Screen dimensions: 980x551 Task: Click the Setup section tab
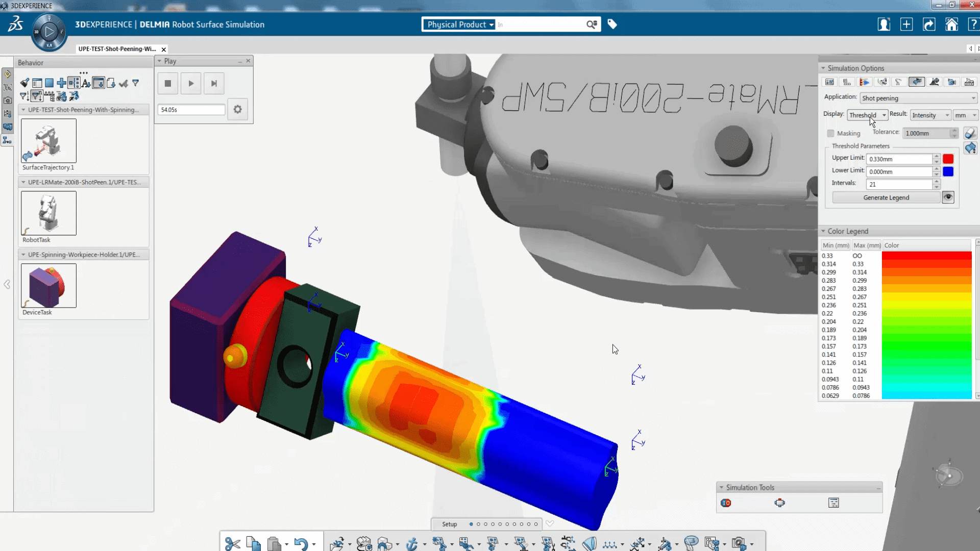point(449,524)
